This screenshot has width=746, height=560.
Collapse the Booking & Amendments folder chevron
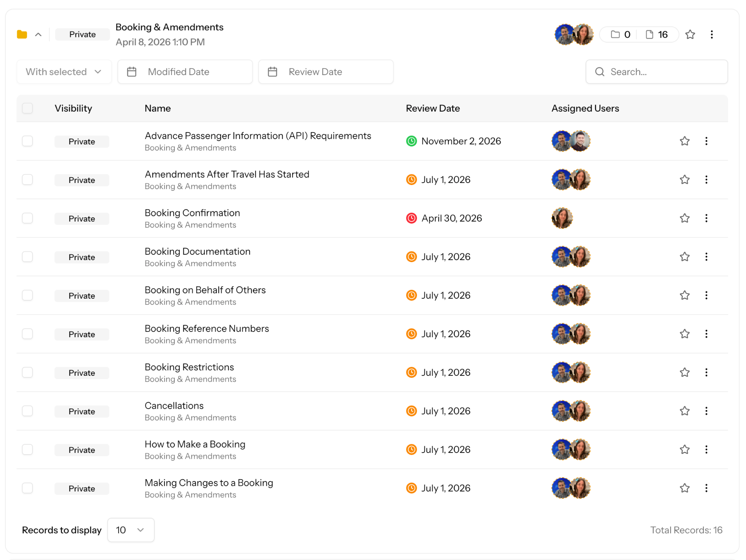(38, 34)
